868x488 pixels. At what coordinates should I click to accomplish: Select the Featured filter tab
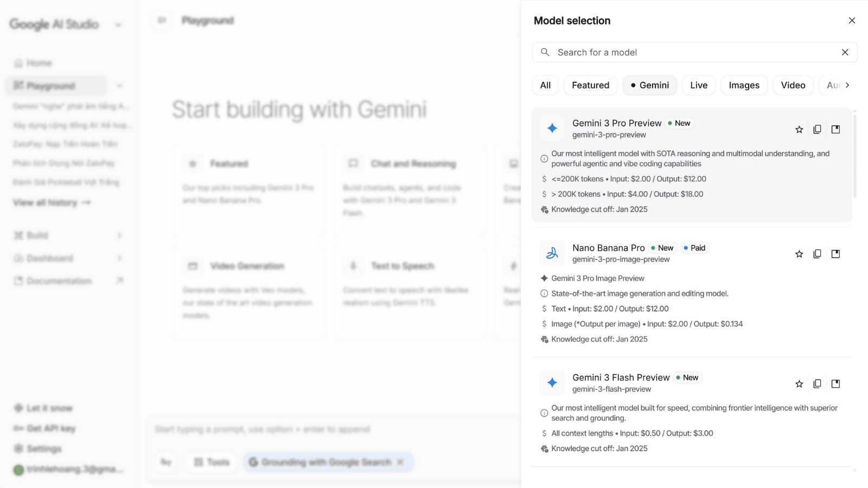coord(590,85)
